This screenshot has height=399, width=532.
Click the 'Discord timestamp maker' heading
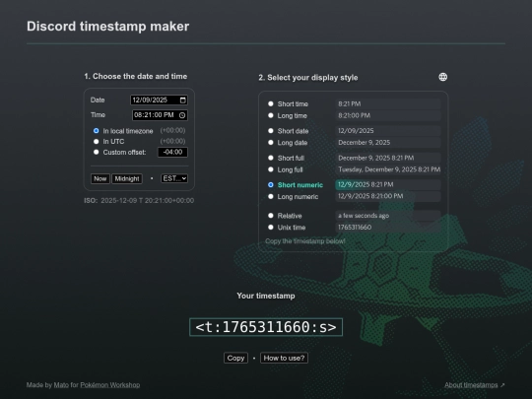tap(108, 27)
